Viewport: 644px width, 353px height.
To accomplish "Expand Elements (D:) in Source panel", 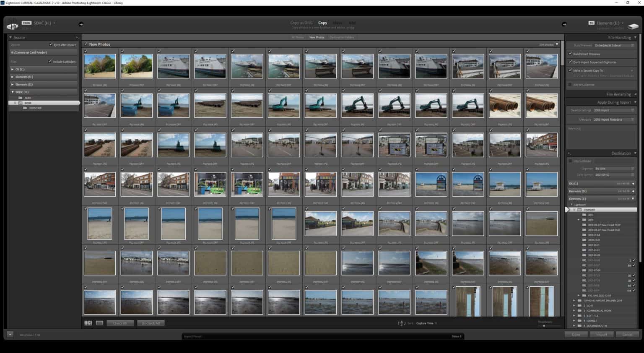I will 13,77.
